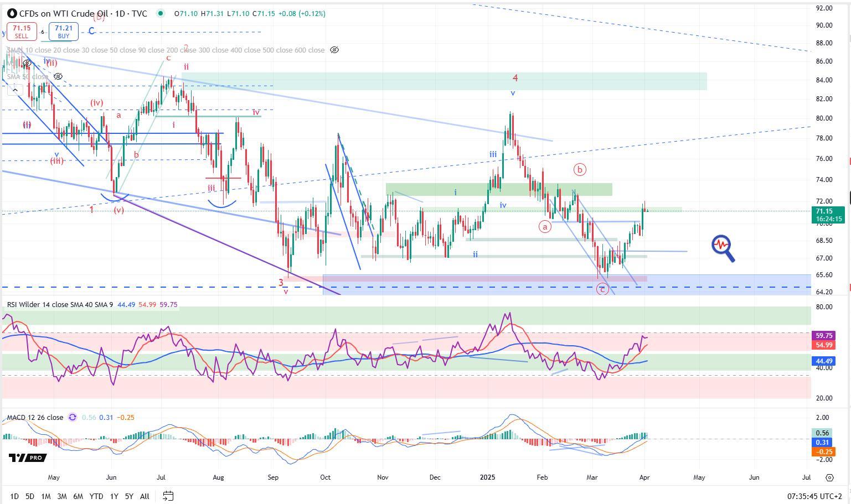This screenshot has height=504, width=851.
Task: Set chart range to 5D
Action: click(x=30, y=496)
